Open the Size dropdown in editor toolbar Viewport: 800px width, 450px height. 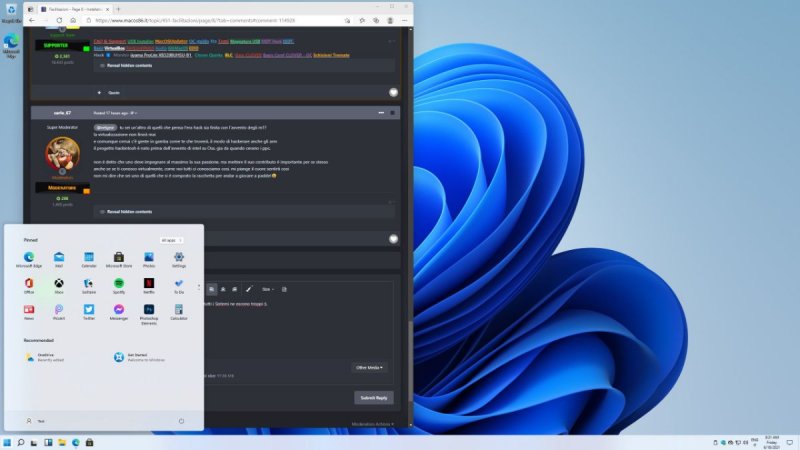267,289
